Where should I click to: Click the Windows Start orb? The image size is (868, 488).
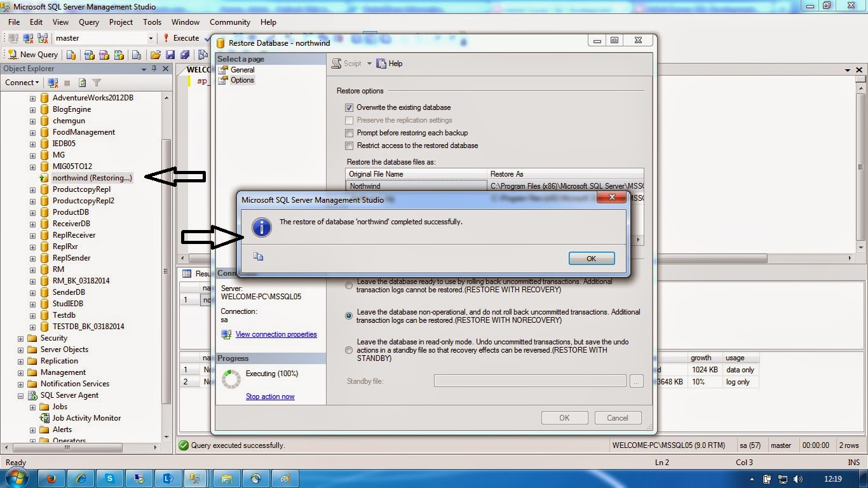tap(17, 478)
